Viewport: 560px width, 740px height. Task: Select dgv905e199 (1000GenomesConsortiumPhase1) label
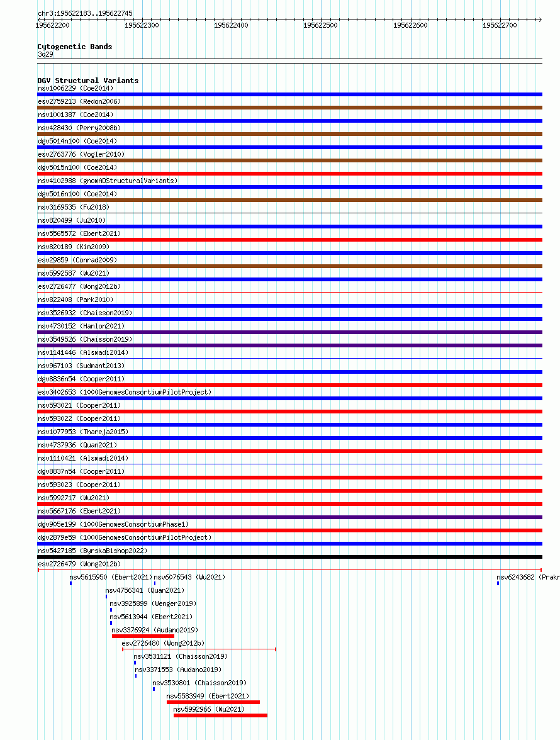point(113,524)
